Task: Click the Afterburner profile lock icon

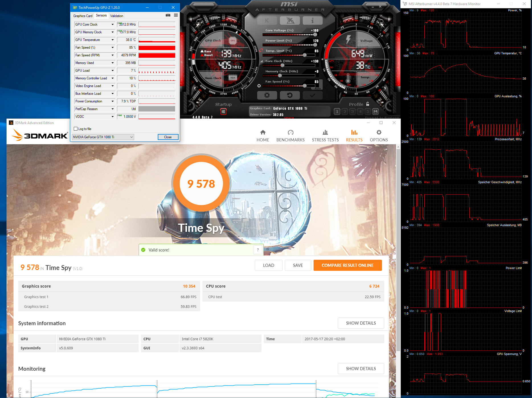Action: [368, 104]
